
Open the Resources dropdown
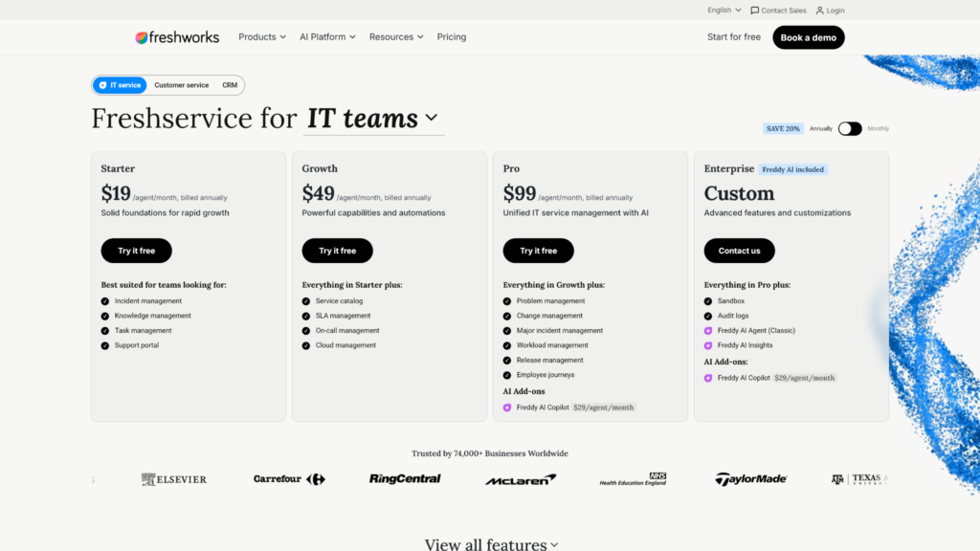(x=396, y=37)
